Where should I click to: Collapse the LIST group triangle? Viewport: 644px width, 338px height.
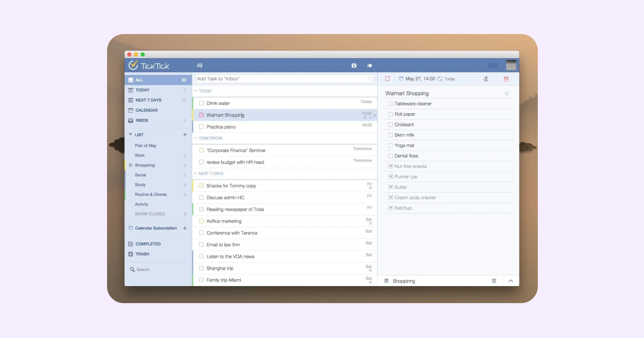pyautogui.click(x=130, y=135)
